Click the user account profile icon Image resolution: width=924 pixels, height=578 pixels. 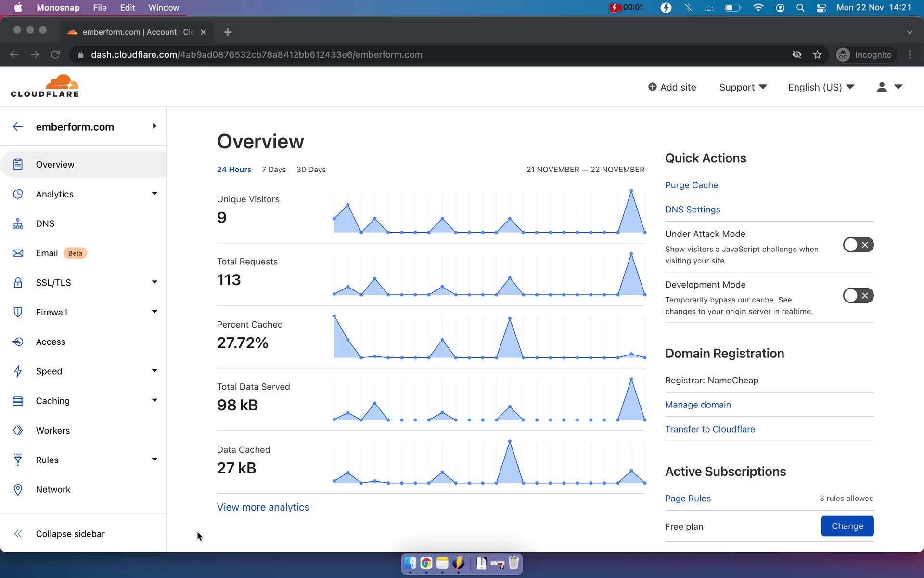pos(882,87)
